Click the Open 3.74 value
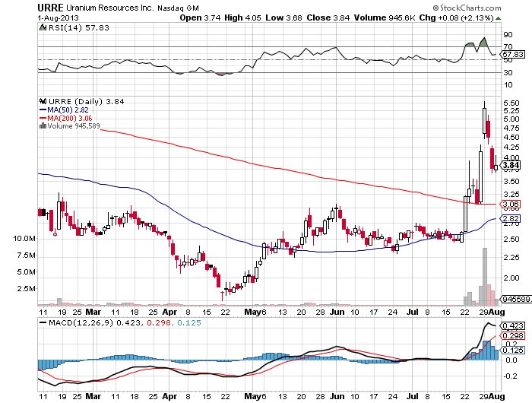The image size is (532, 403). pos(200,17)
